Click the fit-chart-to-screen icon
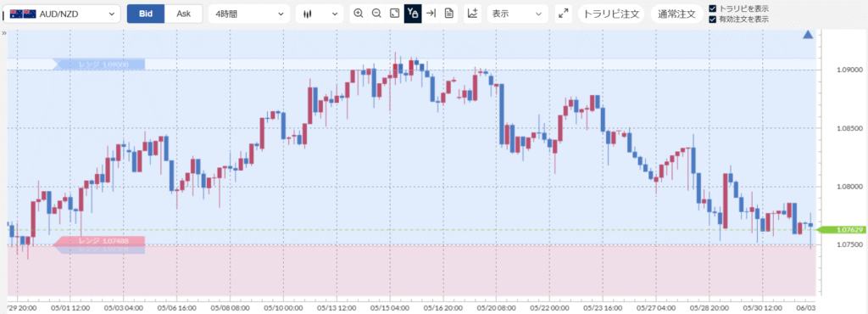The image size is (868, 314). click(394, 14)
